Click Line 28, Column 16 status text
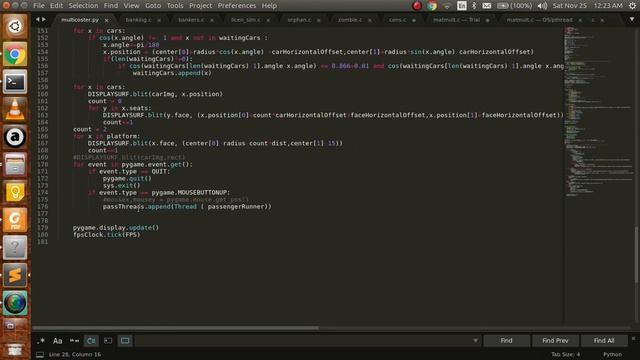This screenshot has width=640, height=360. (75, 355)
